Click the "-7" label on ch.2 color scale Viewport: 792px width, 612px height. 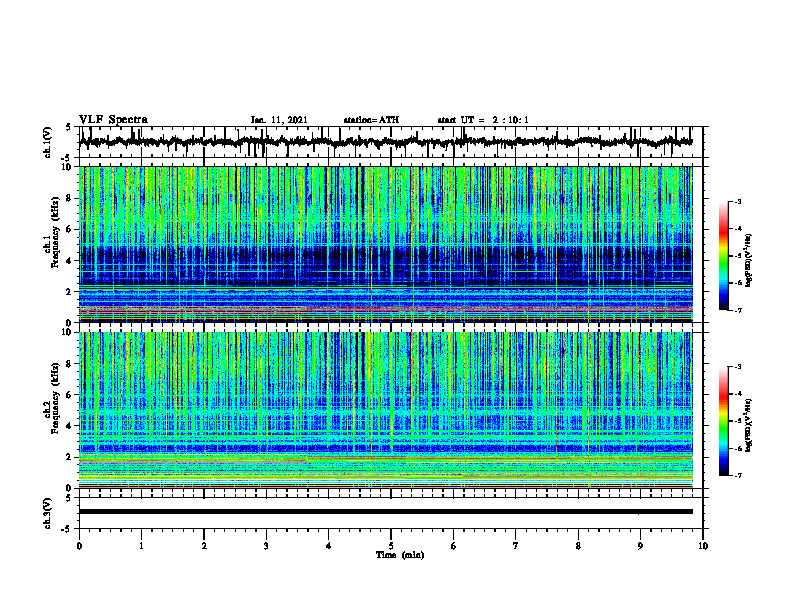pyautogui.click(x=737, y=475)
